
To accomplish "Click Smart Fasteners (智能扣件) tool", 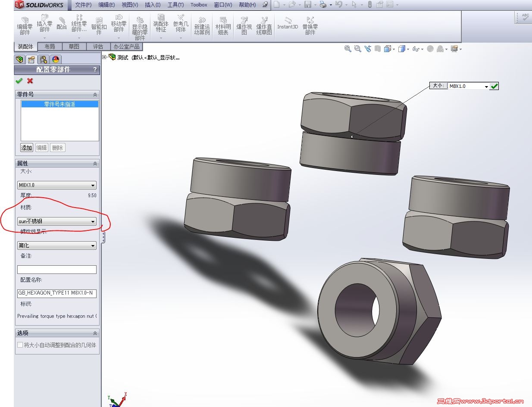I will pyautogui.click(x=99, y=26).
